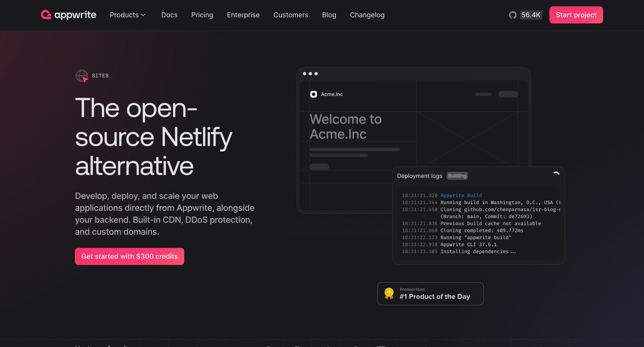Screen dimensions: 644x347
Task: Click the Cloning completed: 409.772ms log line
Action: pyautogui.click(x=463, y=231)
